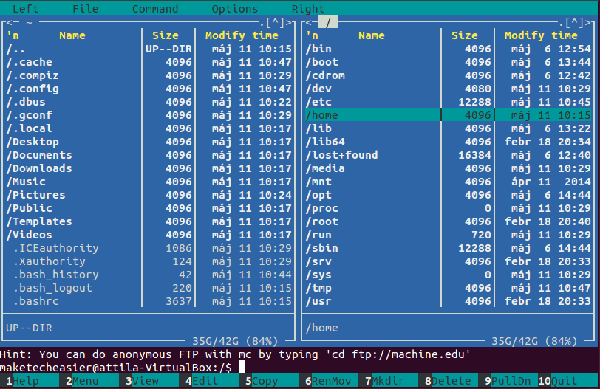Image resolution: width=600 pixels, height=389 pixels.
Task: Select the /lib directory
Action: click(448, 129)
